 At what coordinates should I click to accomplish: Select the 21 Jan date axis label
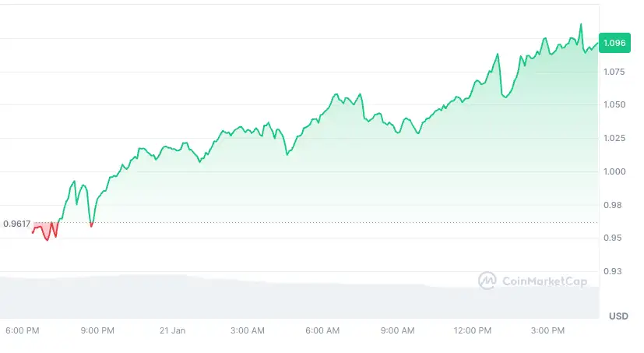click(x=173, y=330)
